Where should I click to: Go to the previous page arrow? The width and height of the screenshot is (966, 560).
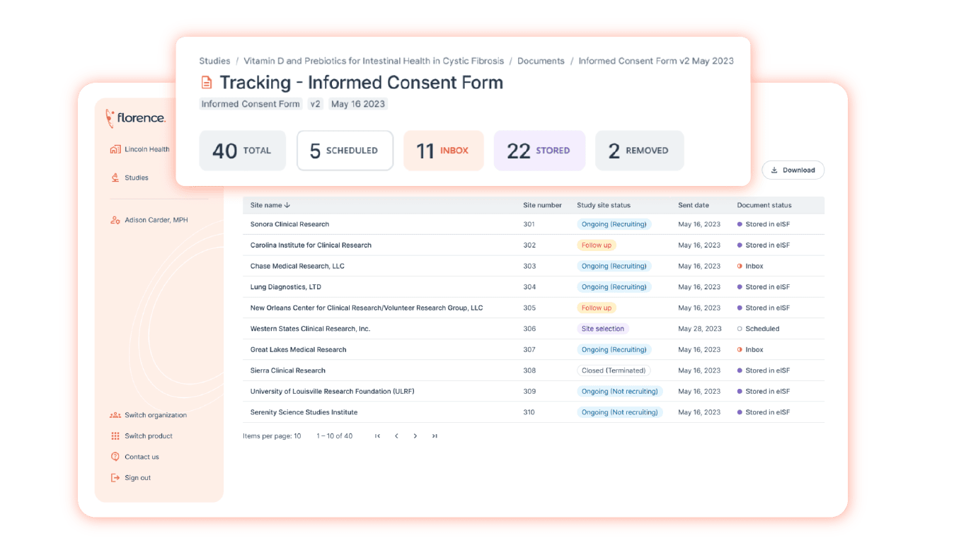pyautogui.click(x=396, y=436)
